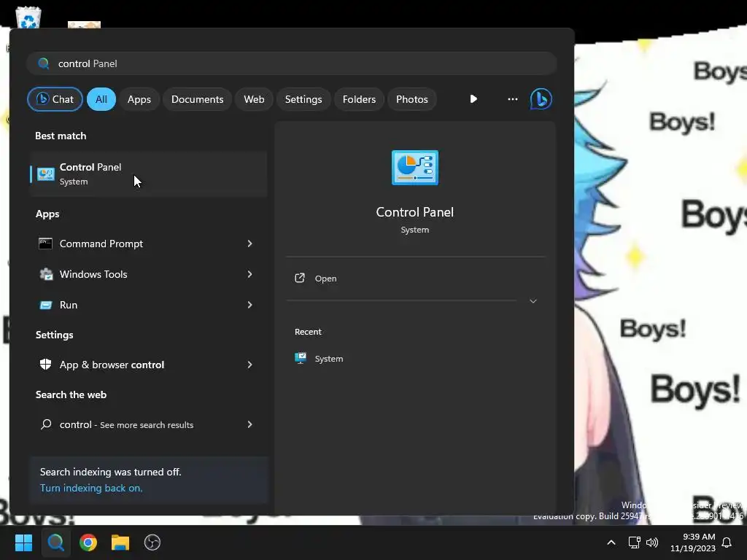Click the App & browser control shield icon
The height and width of the screenshot is (560, 747).
point(46,365)
